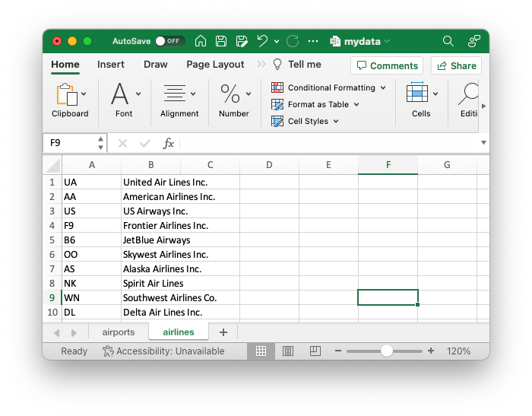Click the Name Box showing F9
The image size is (532, 416).
pyautogui.click(x=70, y=143)
